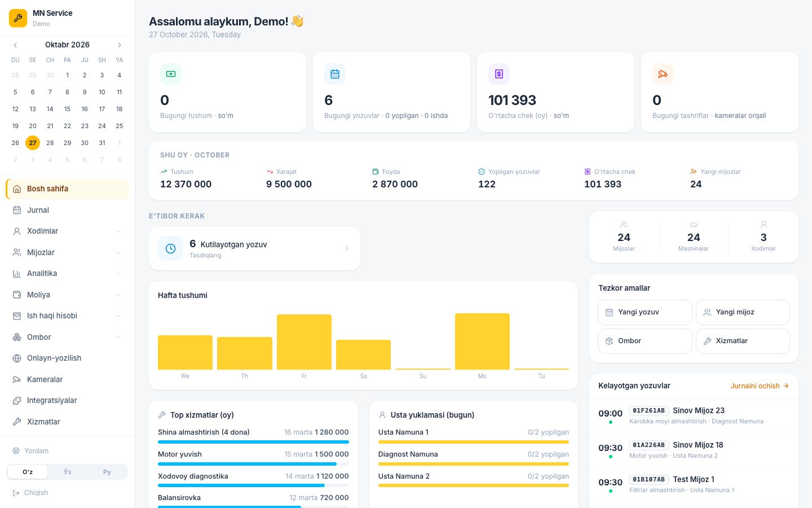The height and width of the screenshot is (508, 812).
Task: Click the Tushum upward trend icon
Action: (x=164, y=172)
